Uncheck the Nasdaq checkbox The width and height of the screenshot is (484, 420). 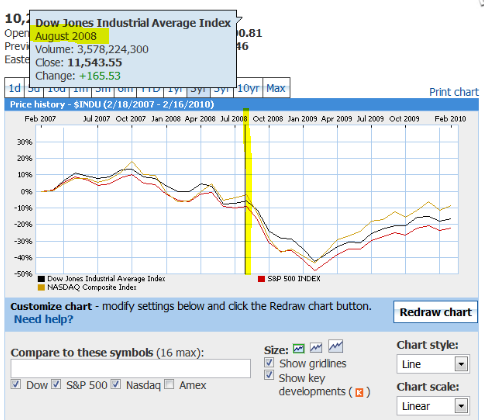click(x=116, y=384)
